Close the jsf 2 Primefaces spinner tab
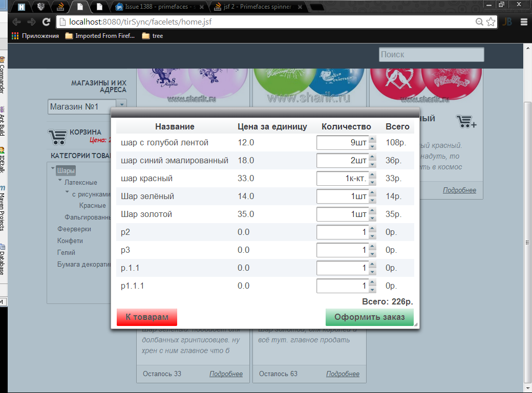The height and width of the screenshot is (393, 532). click(x=300, y=7)
